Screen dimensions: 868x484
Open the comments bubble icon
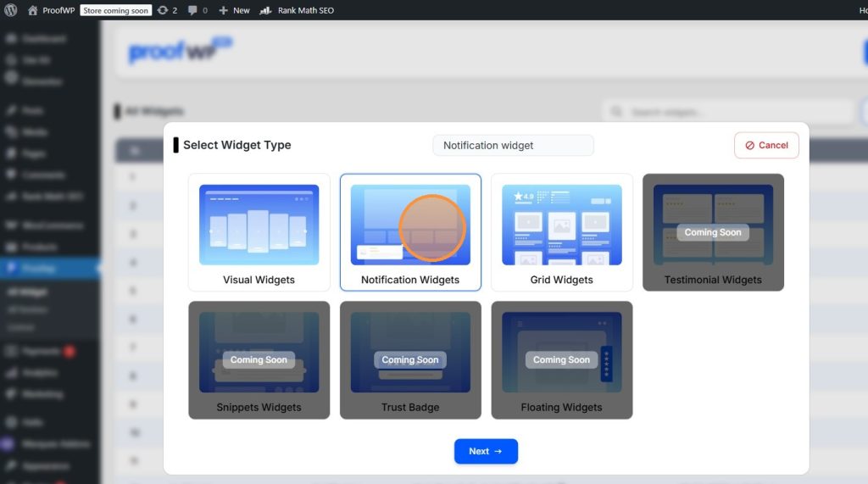[198, 10]
